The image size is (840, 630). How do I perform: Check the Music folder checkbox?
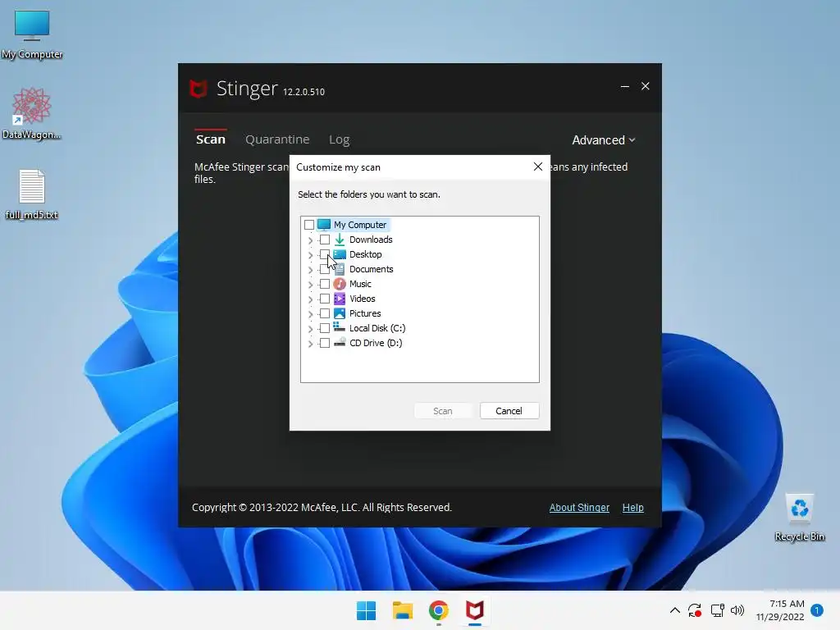(325, 284)
